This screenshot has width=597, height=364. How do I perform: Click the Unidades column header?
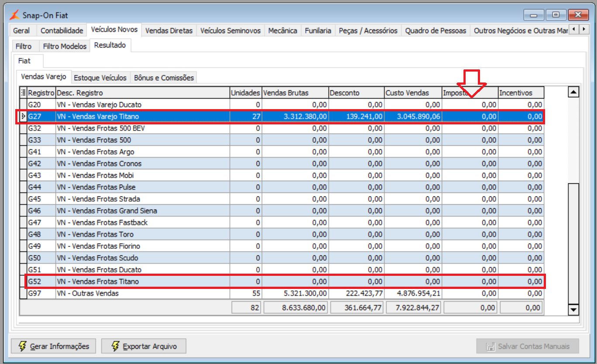pyautogui.click(x=246, y=93)
